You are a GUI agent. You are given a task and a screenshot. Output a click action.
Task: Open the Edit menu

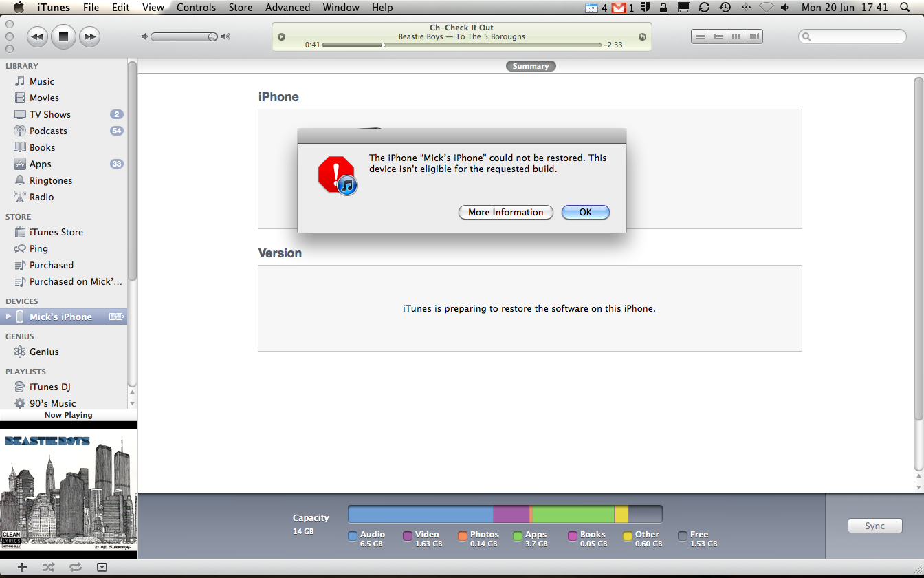[121, 8]
